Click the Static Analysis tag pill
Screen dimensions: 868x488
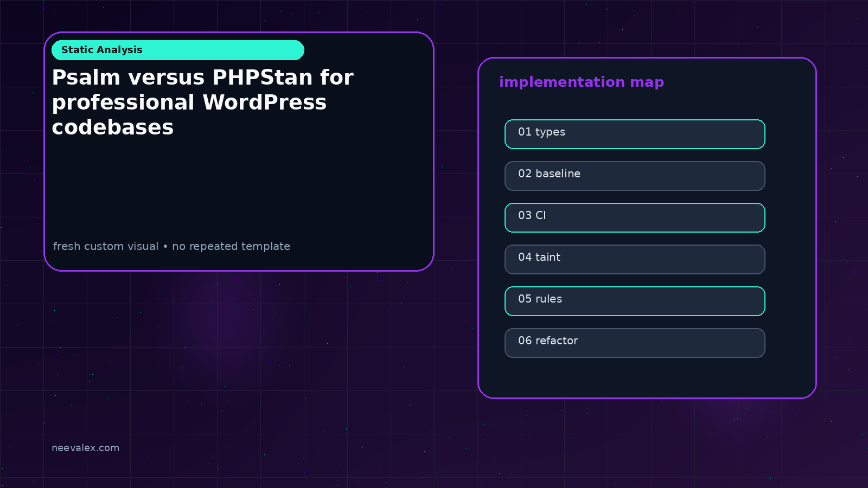pos(178,50)
